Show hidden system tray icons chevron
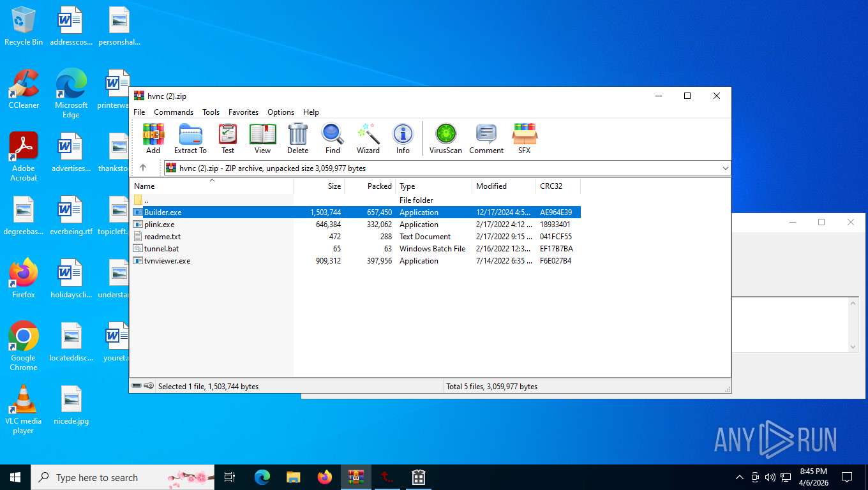Viewport: 868px width, 490px height. 740,477
